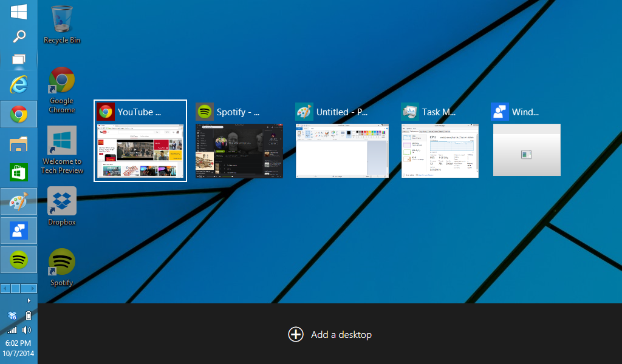Select Welcome to Tech Preview shortcut

(62, 150)
